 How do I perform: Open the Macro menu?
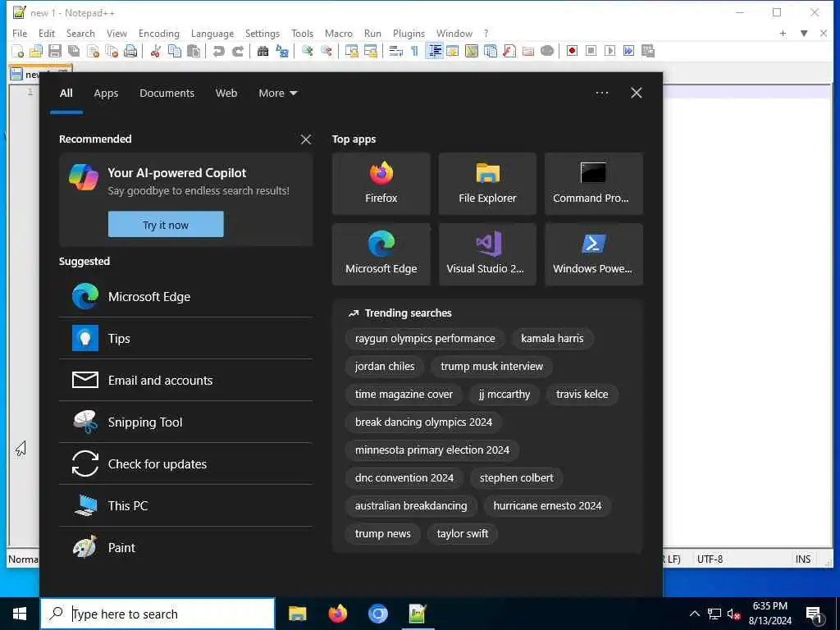[x=339, y=33]
